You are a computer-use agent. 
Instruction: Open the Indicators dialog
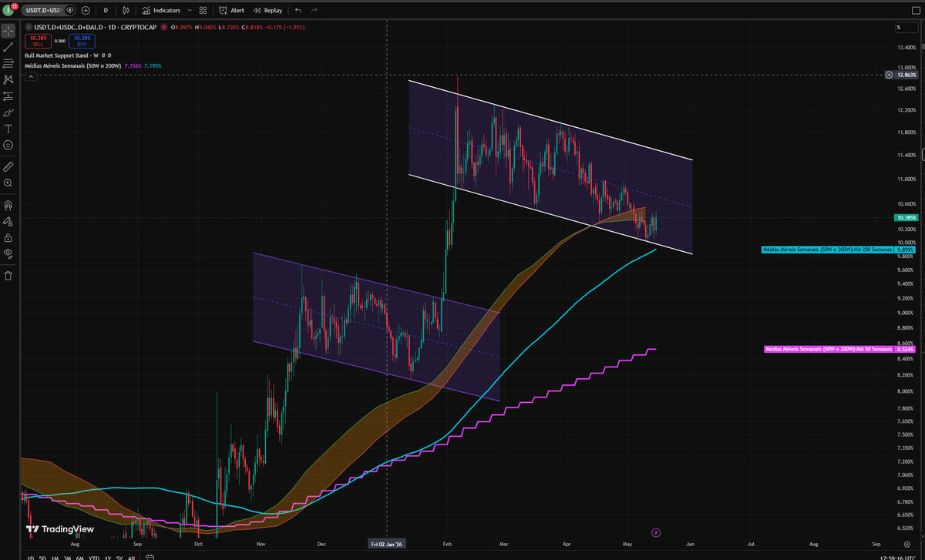click(x=162, y=11)
